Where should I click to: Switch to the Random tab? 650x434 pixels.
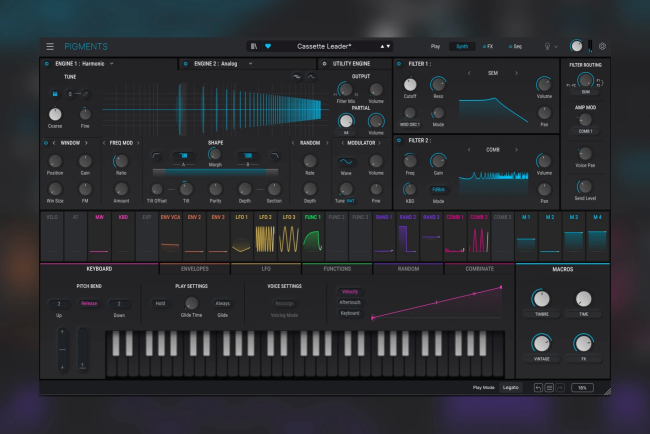(408, 269)
